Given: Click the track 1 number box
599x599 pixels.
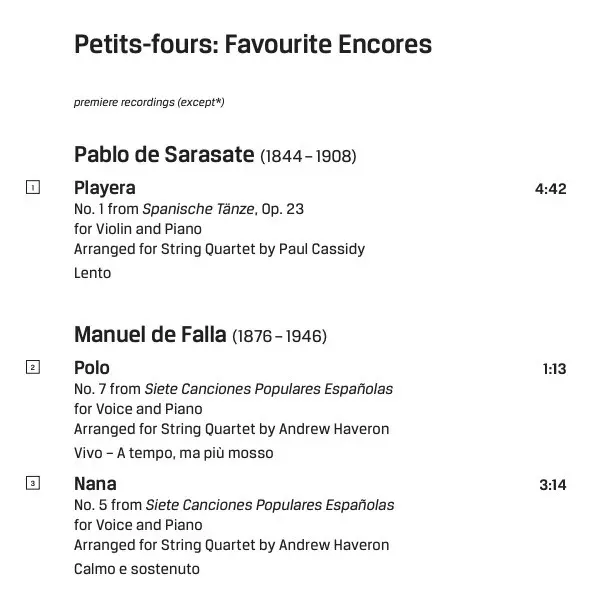Looking at the screenshot, I should coord(33,187).
